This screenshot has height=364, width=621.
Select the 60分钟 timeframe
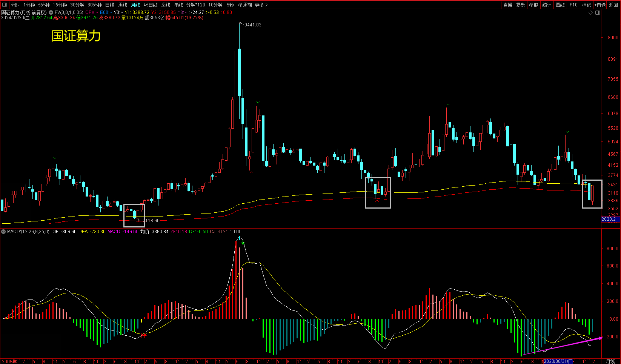95,5
